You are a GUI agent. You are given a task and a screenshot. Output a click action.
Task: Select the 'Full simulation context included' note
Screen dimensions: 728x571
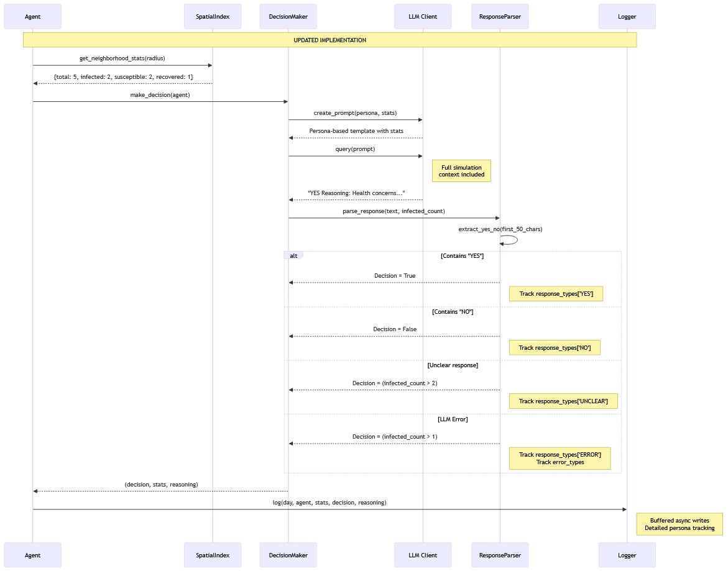[x=461, y=171]
